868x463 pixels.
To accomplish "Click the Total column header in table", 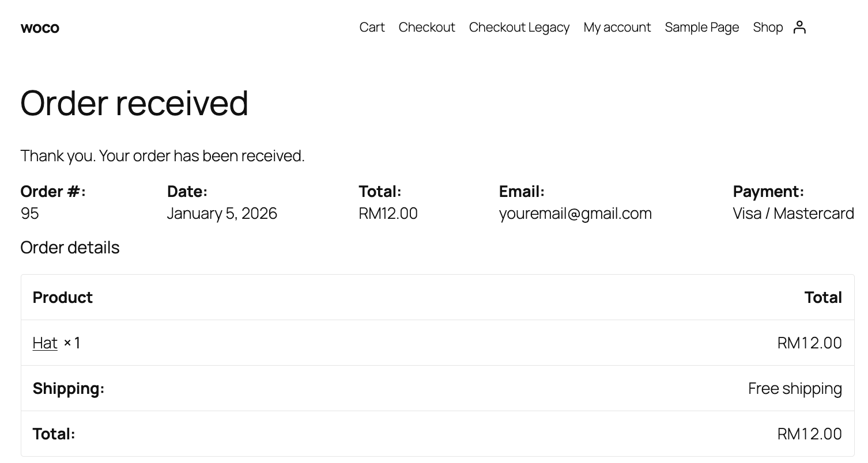I will point(823,297).
